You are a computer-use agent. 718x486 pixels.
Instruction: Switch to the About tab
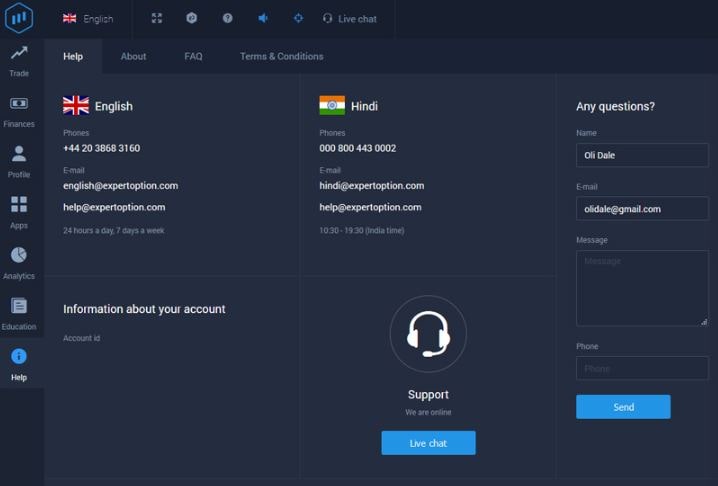point(133,56)
